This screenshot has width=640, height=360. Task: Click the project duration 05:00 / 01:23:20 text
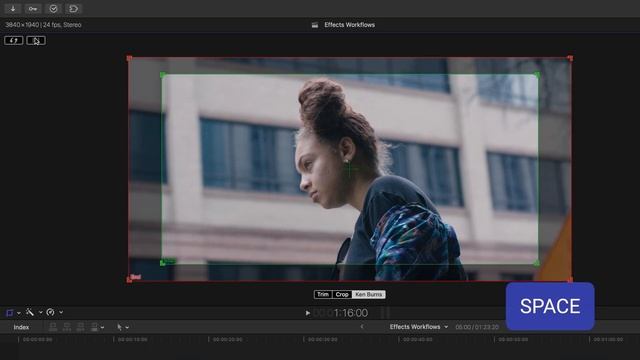pyautogui.click(x=477, y=327)
